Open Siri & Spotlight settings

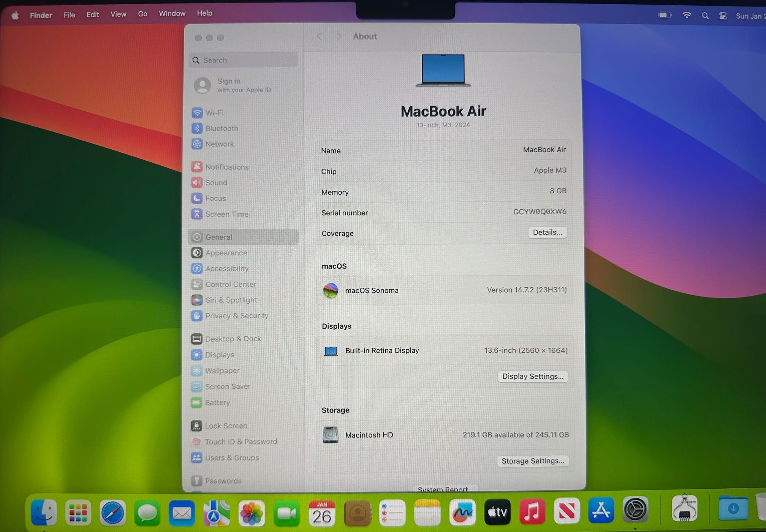point(224,300)
